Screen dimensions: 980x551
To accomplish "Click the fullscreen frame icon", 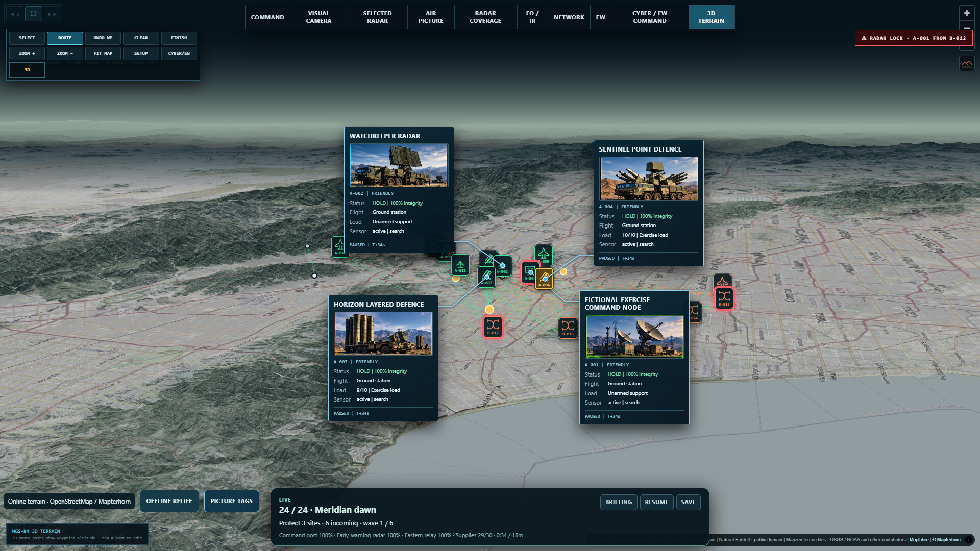I will pos(34,14).
